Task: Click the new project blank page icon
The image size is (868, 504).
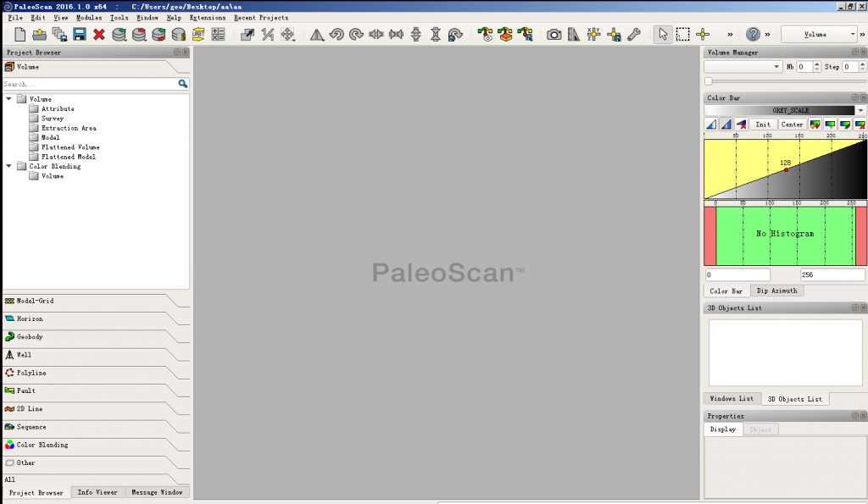Action: click(x=20, y=34)
